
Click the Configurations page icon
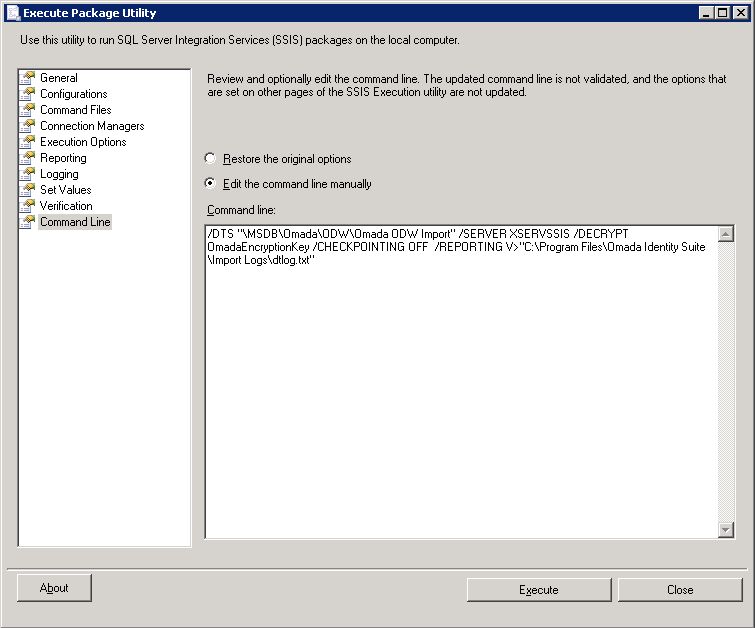coord(28,93)
